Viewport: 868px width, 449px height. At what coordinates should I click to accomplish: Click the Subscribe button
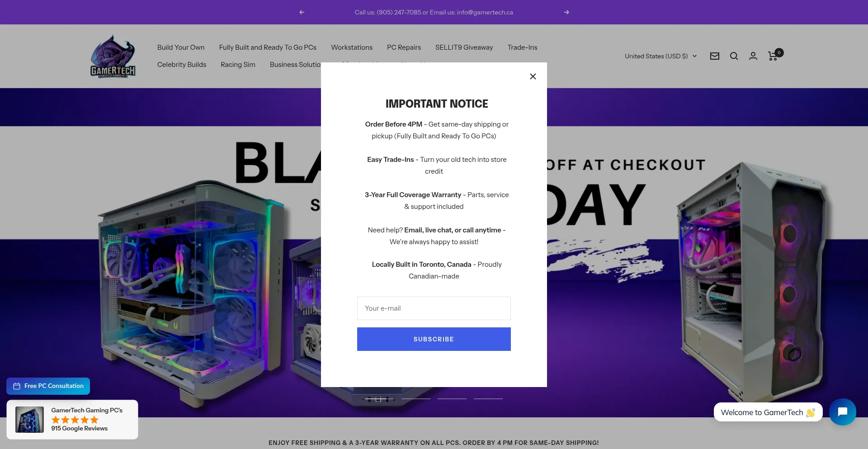434,339
